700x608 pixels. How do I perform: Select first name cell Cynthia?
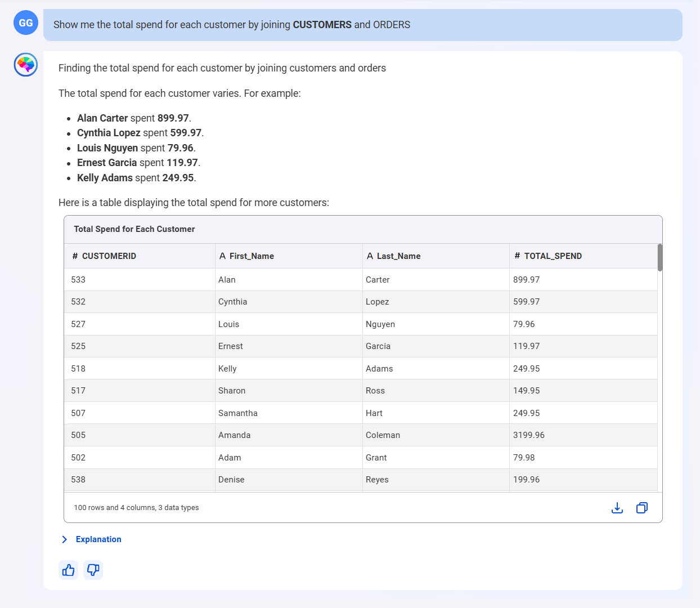click(289, 302)
